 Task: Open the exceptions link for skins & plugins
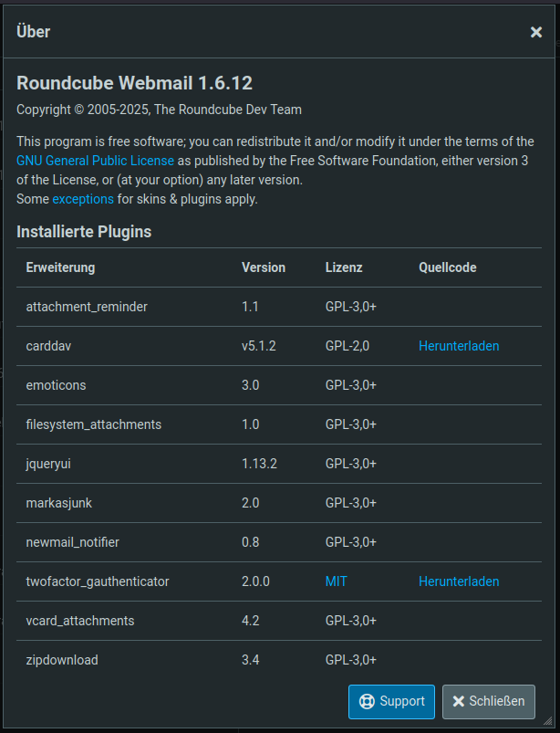[x=83, y=199]
